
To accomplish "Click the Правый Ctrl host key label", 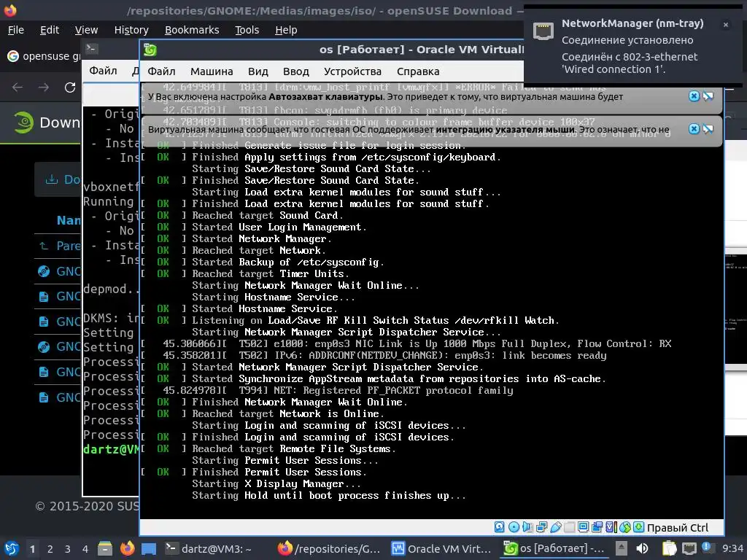I will click(678, 528).
